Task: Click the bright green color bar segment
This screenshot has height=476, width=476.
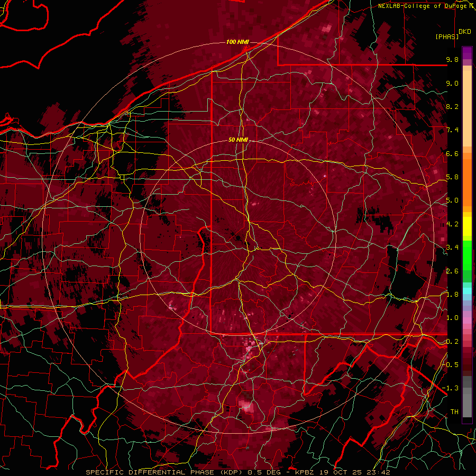Action: [x=467, y=254]
